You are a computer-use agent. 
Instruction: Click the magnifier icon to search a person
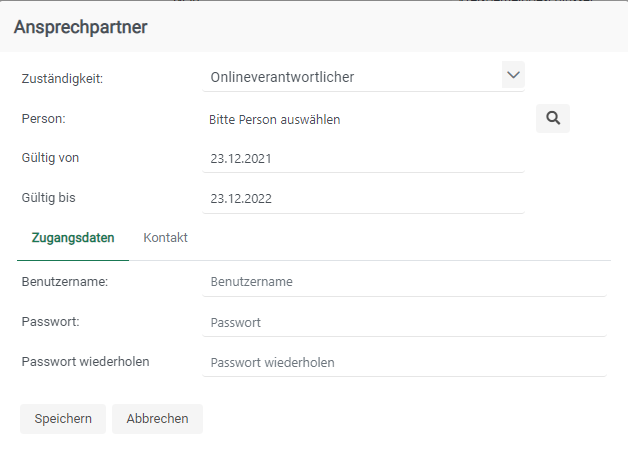click(x=553, y=118)
